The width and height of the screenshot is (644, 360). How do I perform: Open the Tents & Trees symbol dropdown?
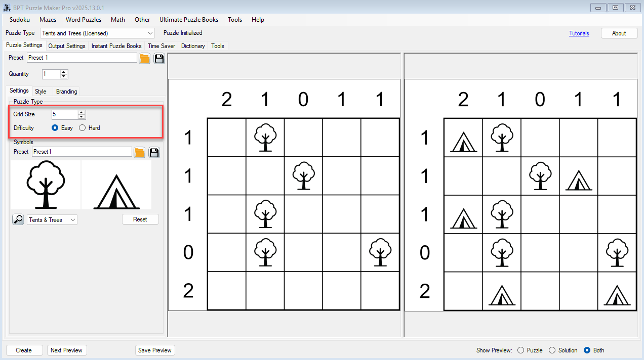click(x=72, y=220)
